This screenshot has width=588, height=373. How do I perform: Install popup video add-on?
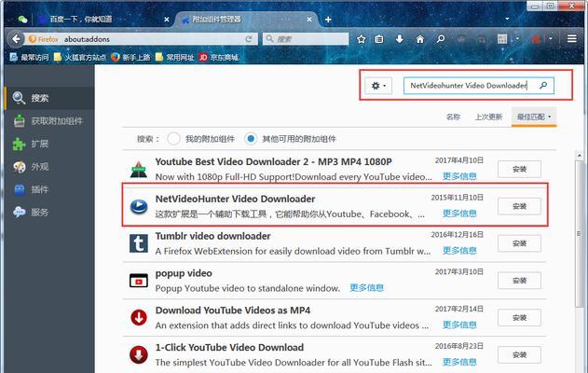click(x=519, y=281)
